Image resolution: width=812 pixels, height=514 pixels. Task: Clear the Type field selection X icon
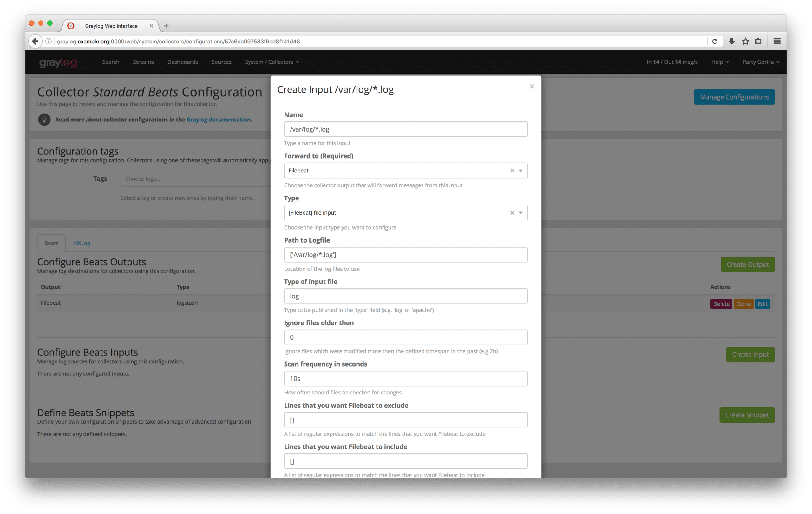tap(512, 213)
